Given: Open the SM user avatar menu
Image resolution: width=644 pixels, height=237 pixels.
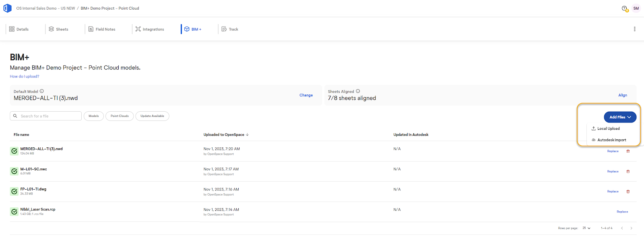Looking at the screenshot, I should click(636, 8).
